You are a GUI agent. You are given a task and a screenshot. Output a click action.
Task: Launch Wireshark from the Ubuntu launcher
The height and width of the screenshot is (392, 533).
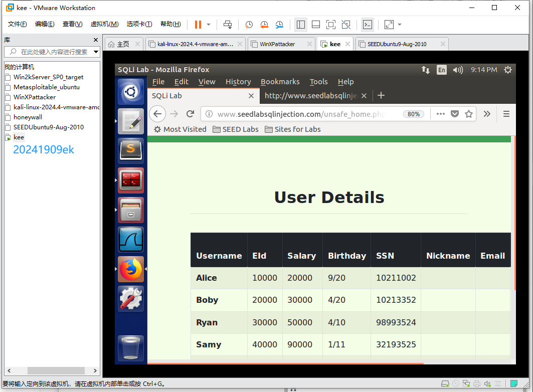point(131,240)
